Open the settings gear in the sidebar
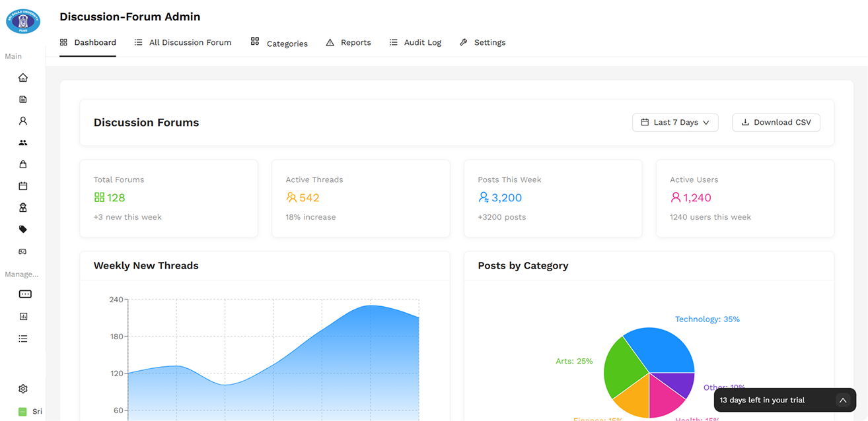 click(x=23, y=389)
